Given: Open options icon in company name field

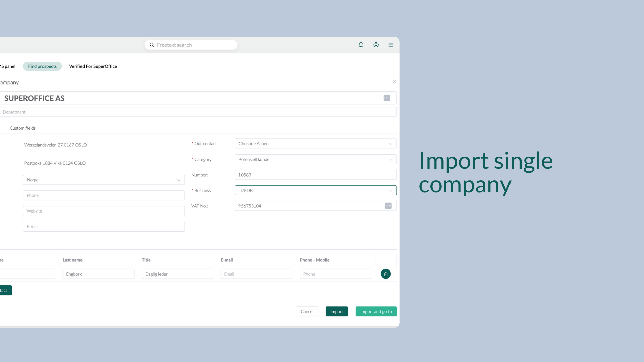Looking at the screenshot, I should point(387,98).
